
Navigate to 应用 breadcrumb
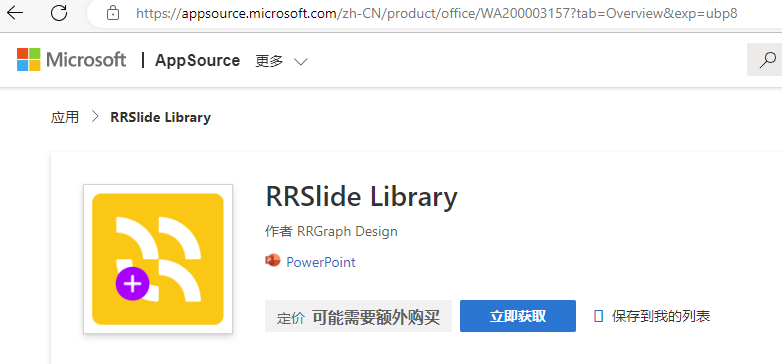click(x=65, y=118)
